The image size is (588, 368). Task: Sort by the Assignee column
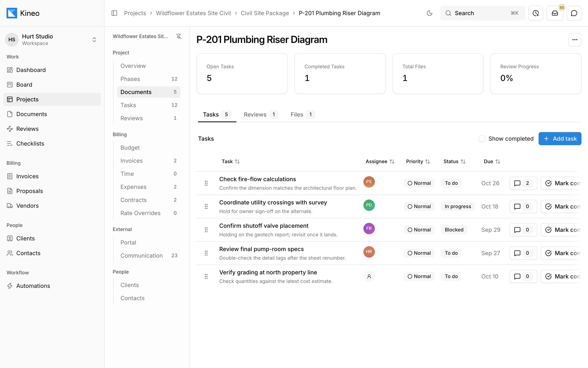point(380,162)
